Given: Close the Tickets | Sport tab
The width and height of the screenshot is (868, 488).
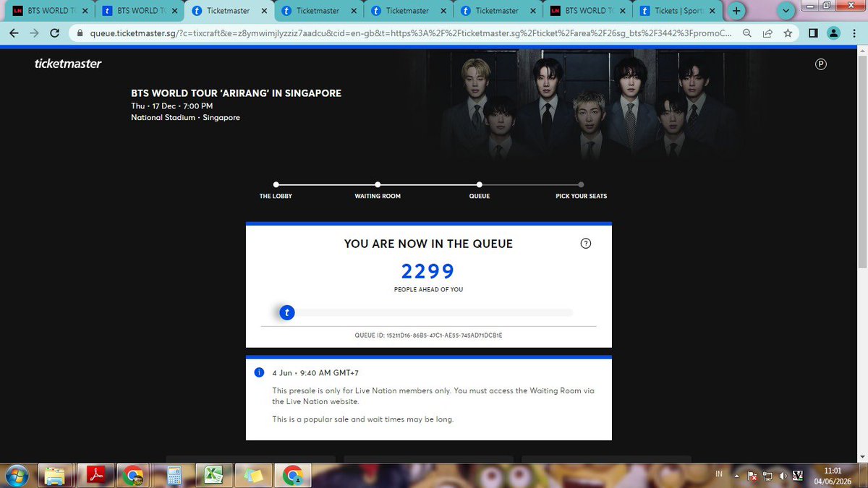Looking at the screenshot, I should (x=711, y=11).
